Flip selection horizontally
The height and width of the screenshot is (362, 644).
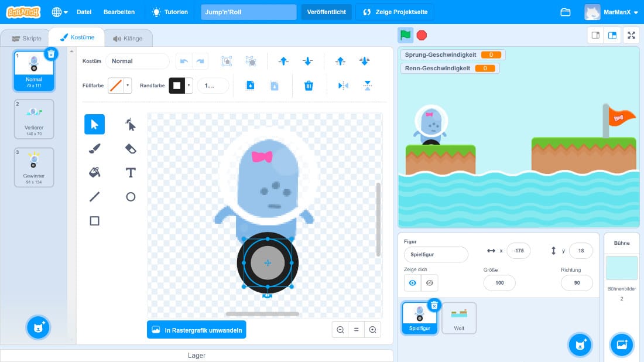[343, 86]
